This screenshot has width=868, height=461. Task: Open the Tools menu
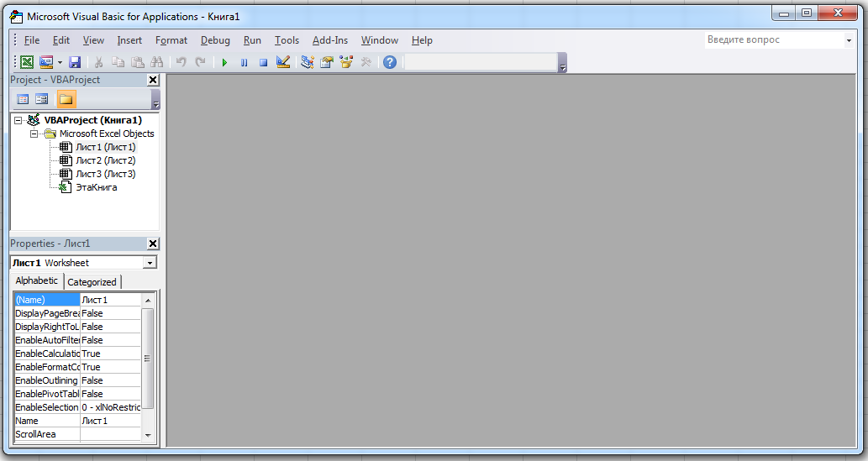287,39
